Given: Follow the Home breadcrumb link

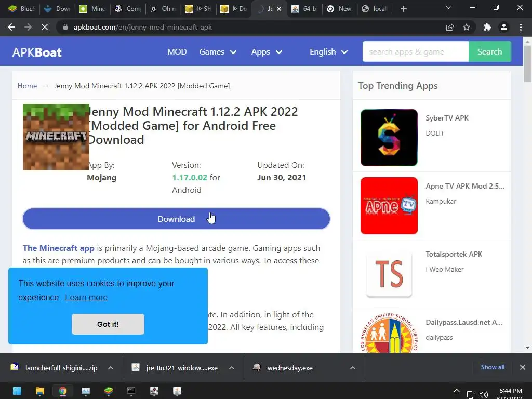Looking at the screenshot, I should pyautogui.click(x=27, y=86).
